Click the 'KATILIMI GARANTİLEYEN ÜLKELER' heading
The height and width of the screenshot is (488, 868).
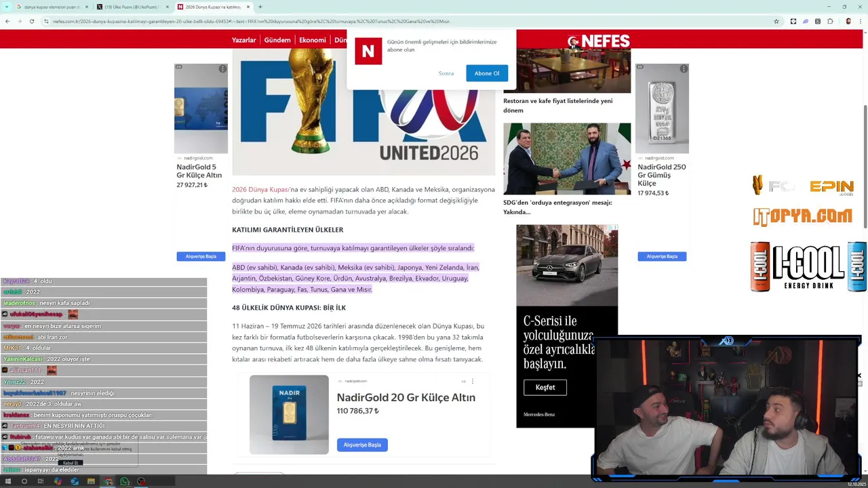pos(288,230)
